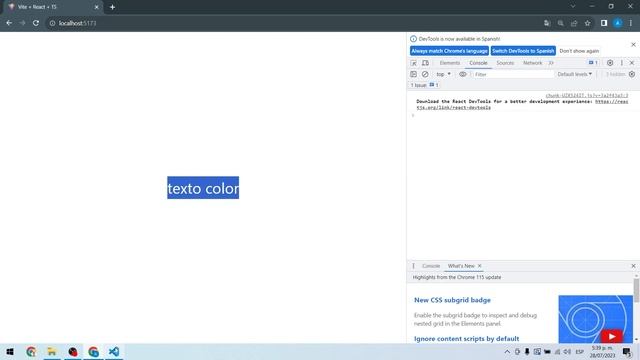Open the top JavaScript context dropdown

(x=443, y=74)
